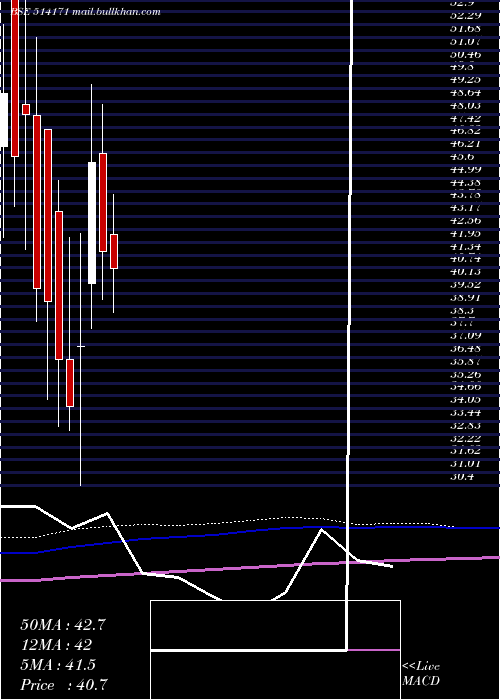This screenshot has width=500, height=700.
Task: Click the BSE 514171 mail.bullkhan.com header text
Action: tap(86, 12)
